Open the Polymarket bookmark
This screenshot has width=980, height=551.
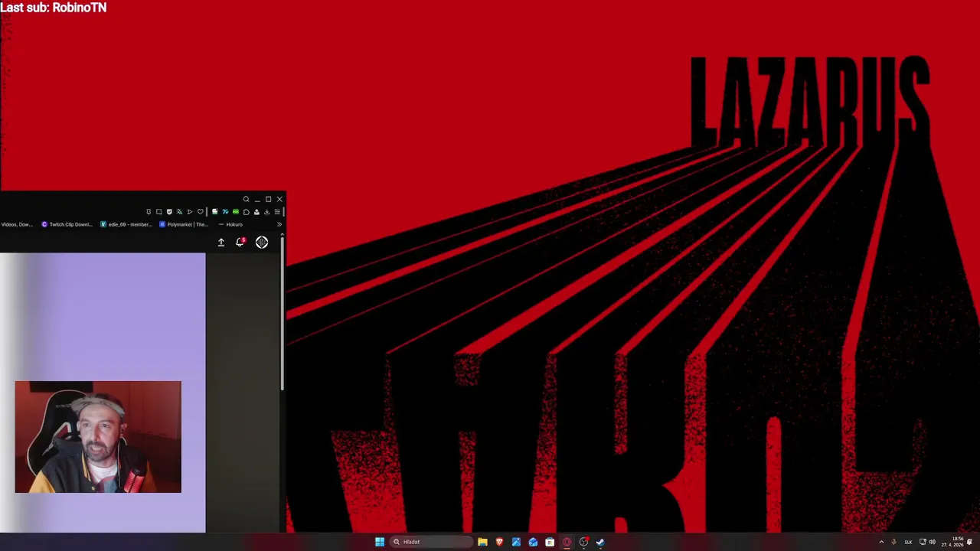(184, 224)
